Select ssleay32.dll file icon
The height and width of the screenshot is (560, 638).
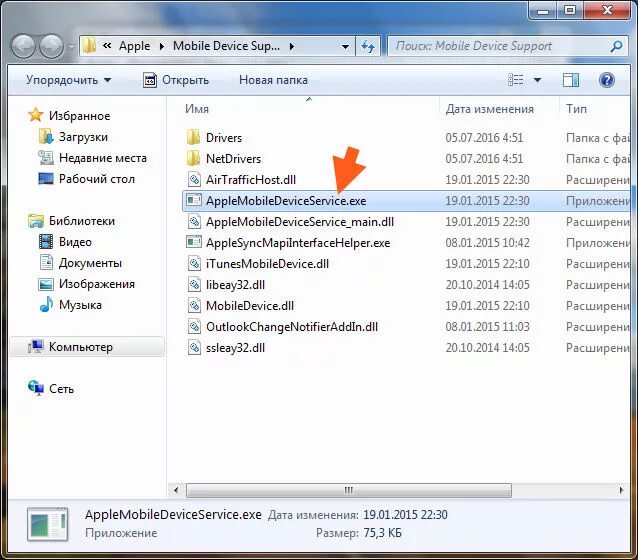(x=194, y=348)
